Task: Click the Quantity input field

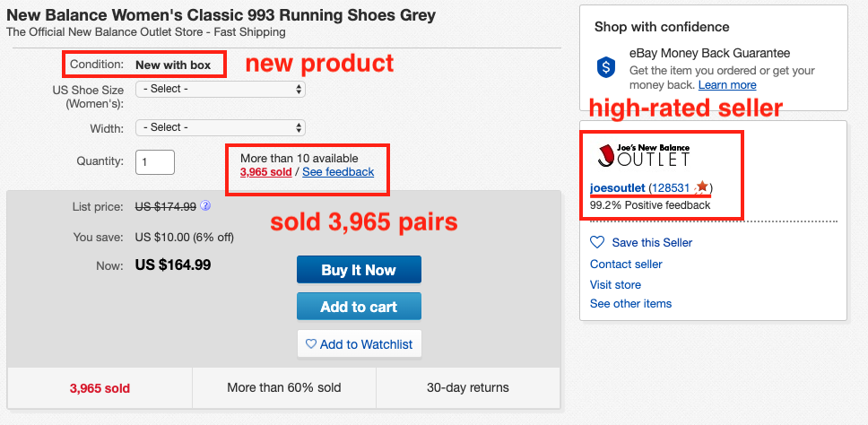Action: coord(155,162)
